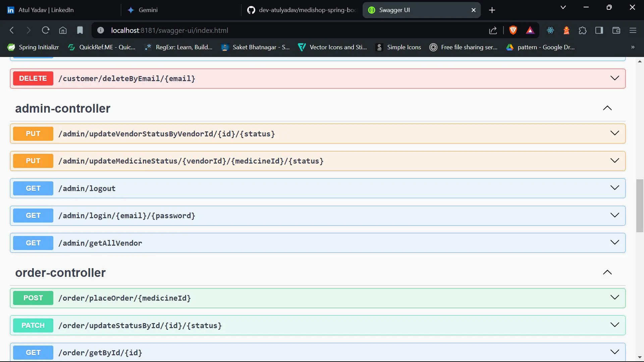
Task: Open the Spring Initializr bookmark
Action: pyautogui.click(x=33, y=47)
